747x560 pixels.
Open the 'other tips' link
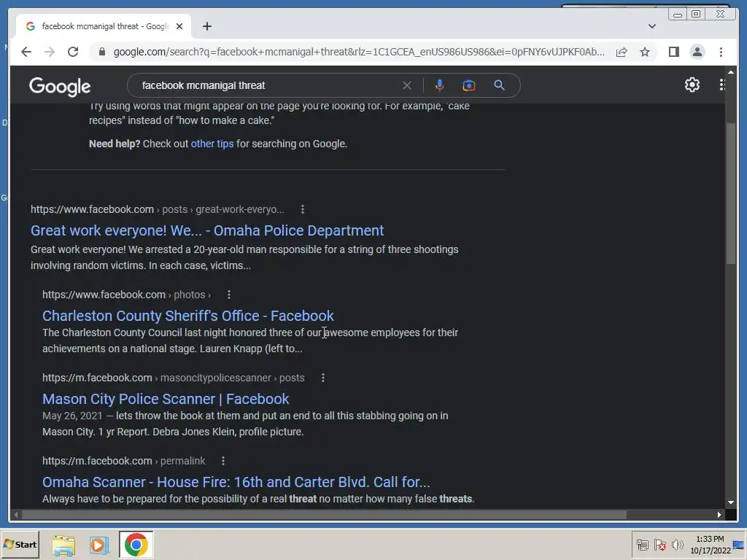coord(212,144)
